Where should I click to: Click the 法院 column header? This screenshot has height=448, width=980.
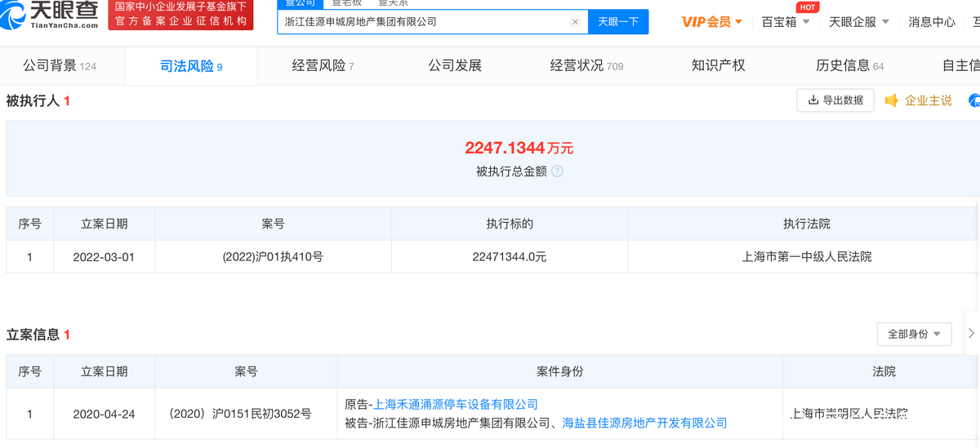point(884,371)
